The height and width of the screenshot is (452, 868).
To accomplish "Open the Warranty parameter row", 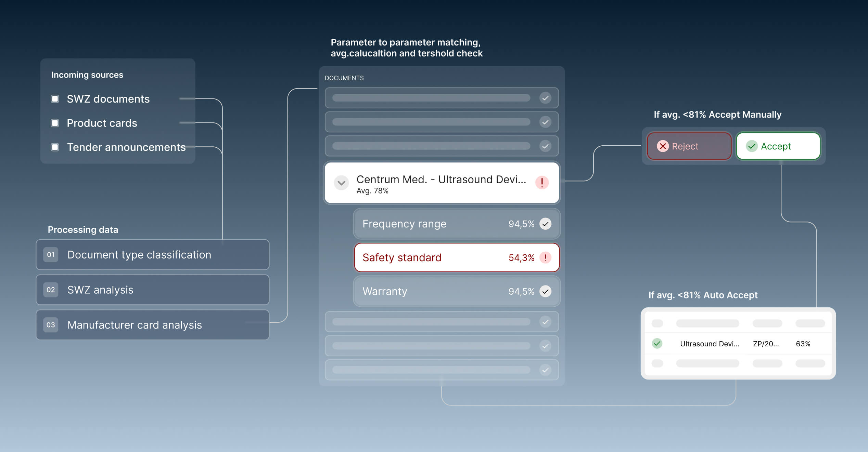I will [x=457, y=291].
